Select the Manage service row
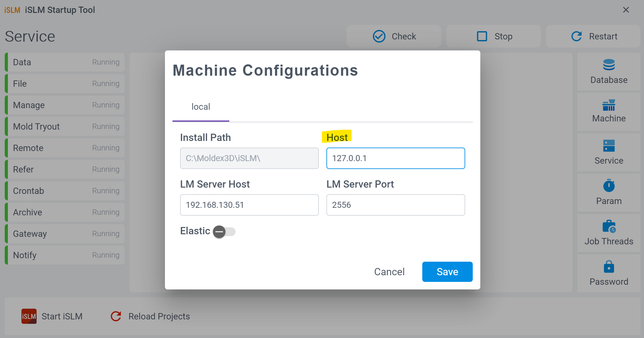Viewport: 644px width, 338px height. tap(65, 105)
